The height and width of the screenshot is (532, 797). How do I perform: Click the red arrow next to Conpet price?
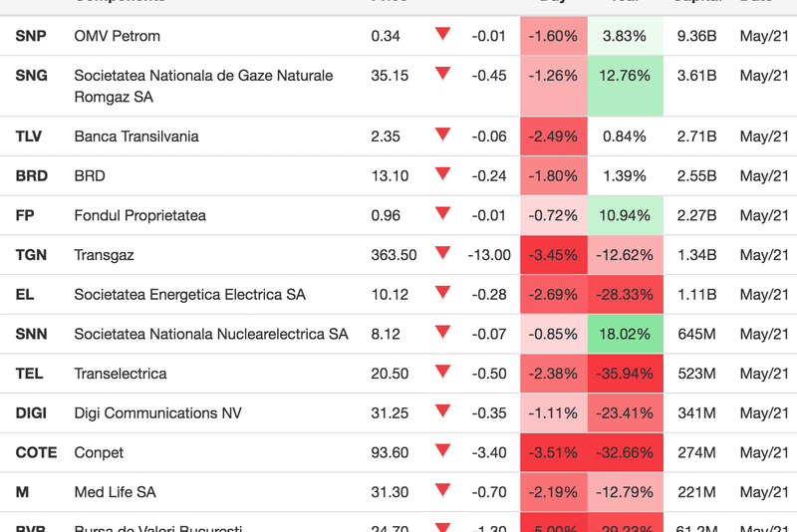(442, 451)
